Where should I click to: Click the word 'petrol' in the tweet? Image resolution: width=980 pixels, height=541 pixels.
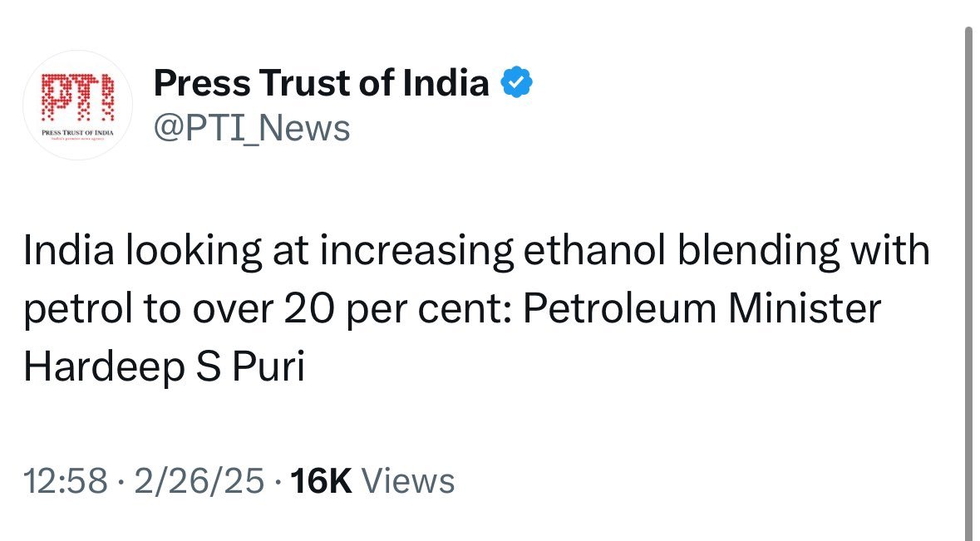[74, 309]
